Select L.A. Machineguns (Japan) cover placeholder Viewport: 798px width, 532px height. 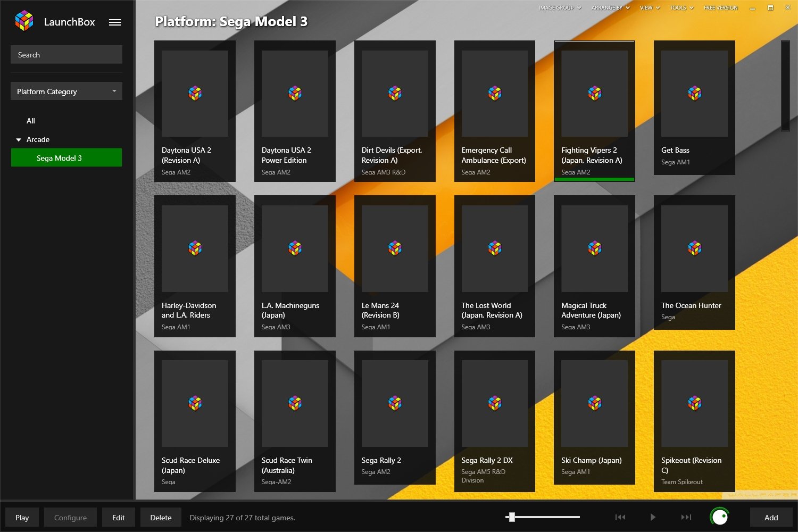tap(295, 248)
